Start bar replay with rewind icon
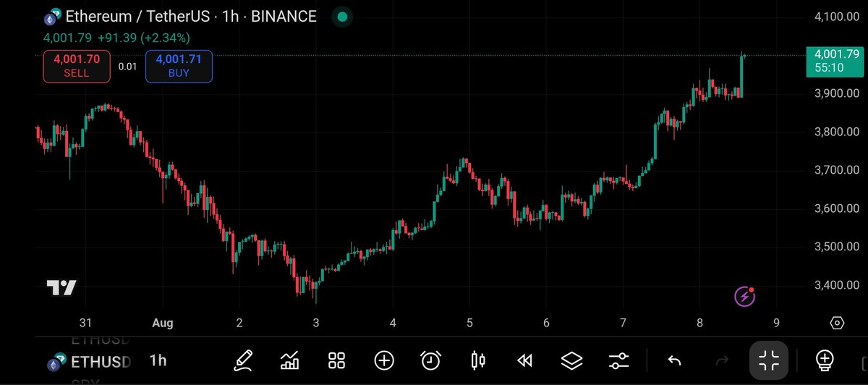 tap(525, 360)
